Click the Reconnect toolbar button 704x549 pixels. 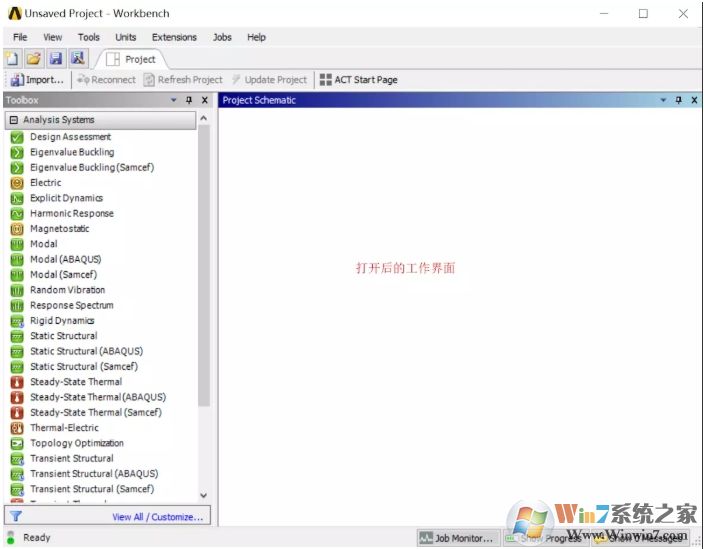pyautogui.click(x=106, y=80)
